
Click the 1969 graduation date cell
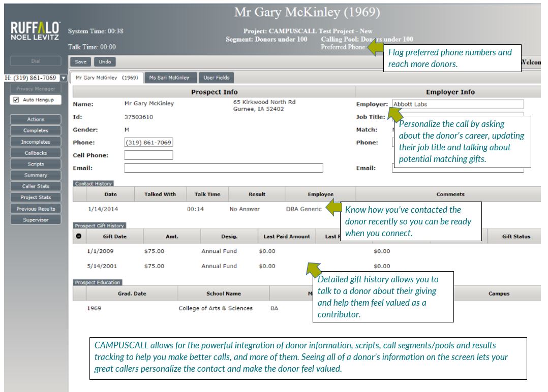(94, 308)
